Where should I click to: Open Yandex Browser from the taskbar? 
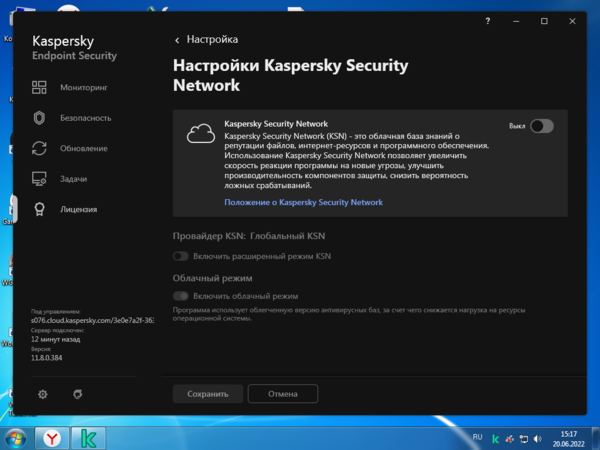(x=52, y=438)
